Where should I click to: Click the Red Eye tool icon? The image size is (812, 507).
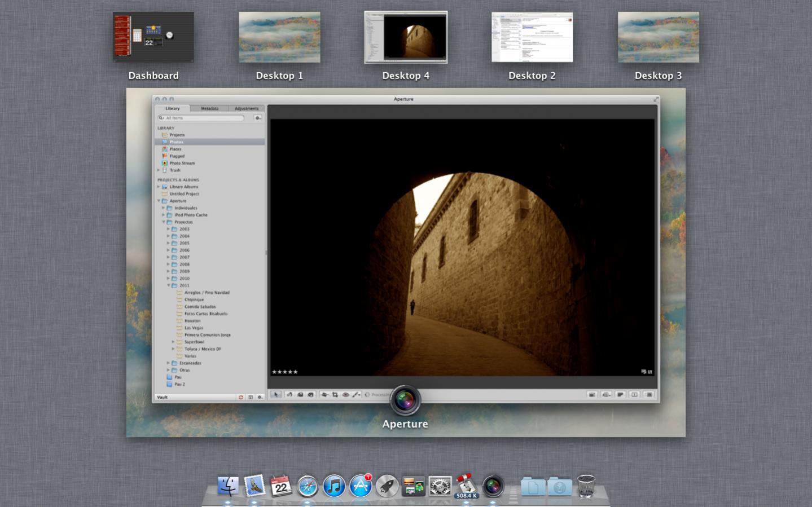point(345,395)
